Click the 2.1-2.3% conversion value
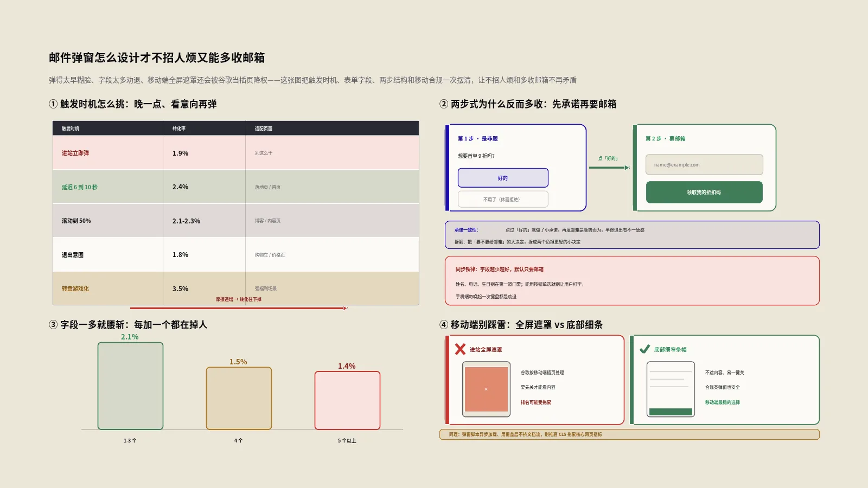This screenshot has height=488, width=868. point(186,221)
